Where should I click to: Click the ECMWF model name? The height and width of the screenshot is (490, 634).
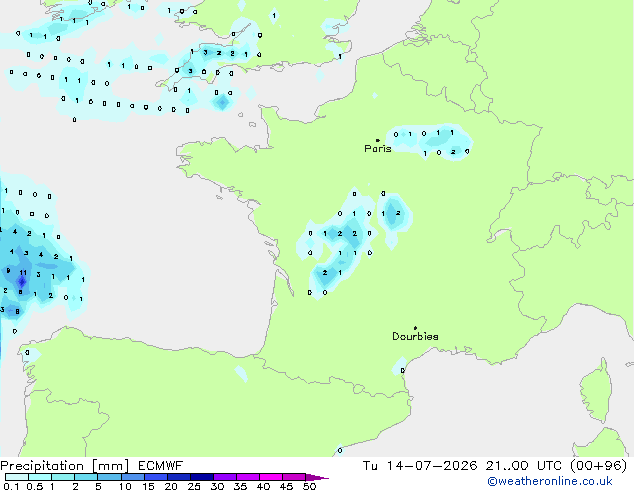pyautogui.click(x=161, y=466)
